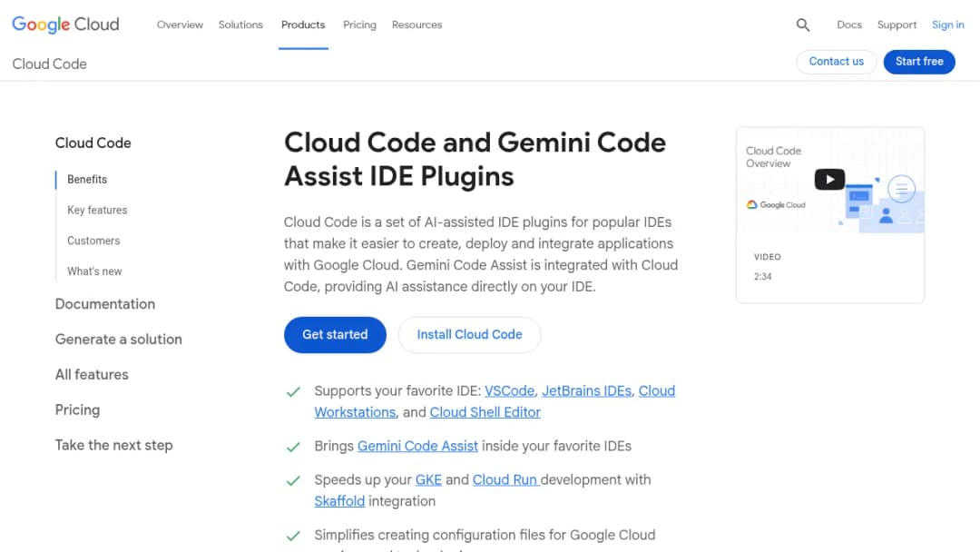Open Generate a solution in sidebar
The height and width of the screenshot is (552, 980).
pos(119,340)
